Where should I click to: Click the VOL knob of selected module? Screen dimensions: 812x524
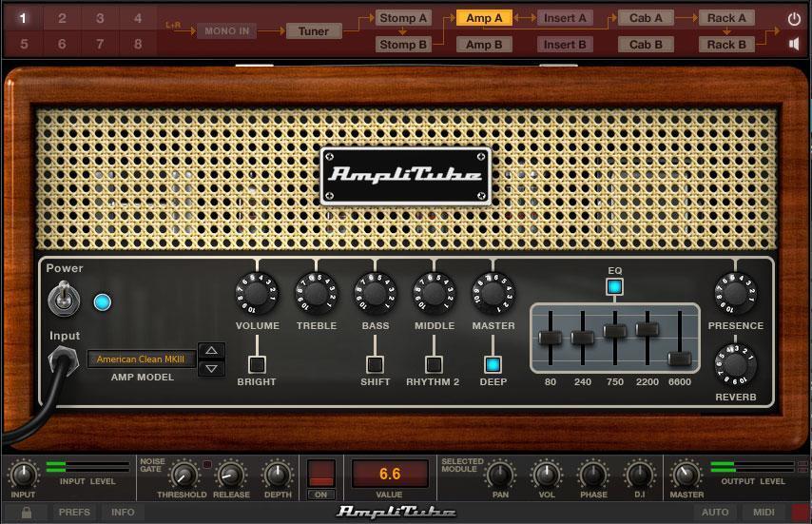(547, 475)
